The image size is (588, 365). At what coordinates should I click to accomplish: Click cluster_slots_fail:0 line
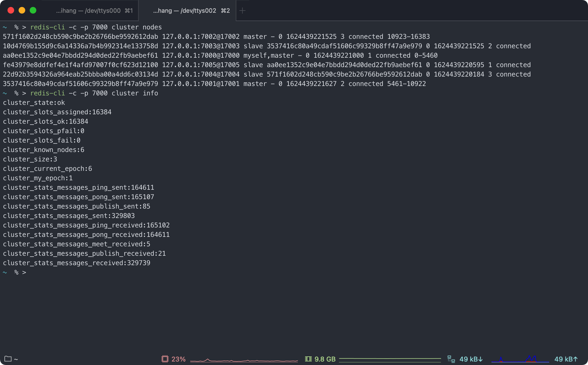click(x=42, y=140)
